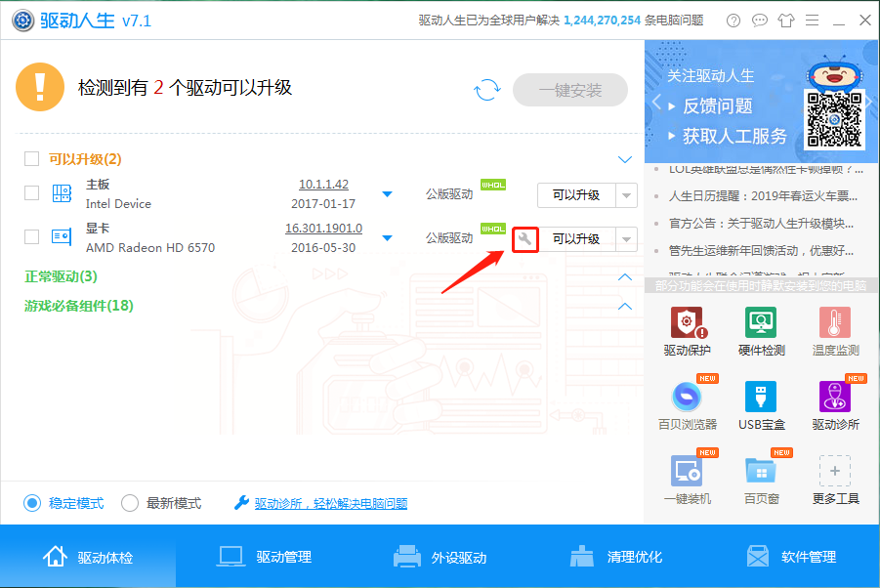Click the WHQL badge on 主板 row
The height and width of the screenshot is (588, 880).
tap(493, 185)
